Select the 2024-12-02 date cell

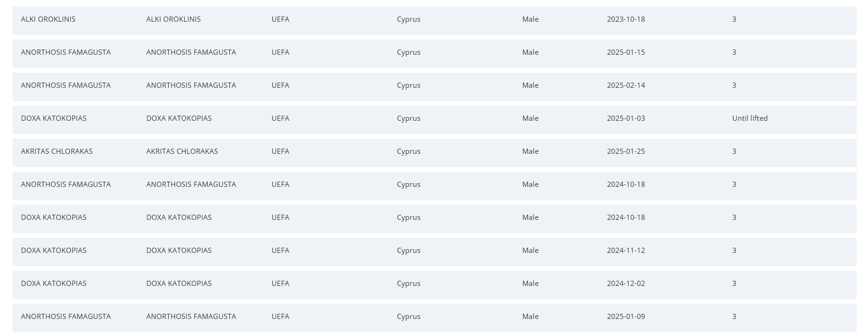[626, 284]
